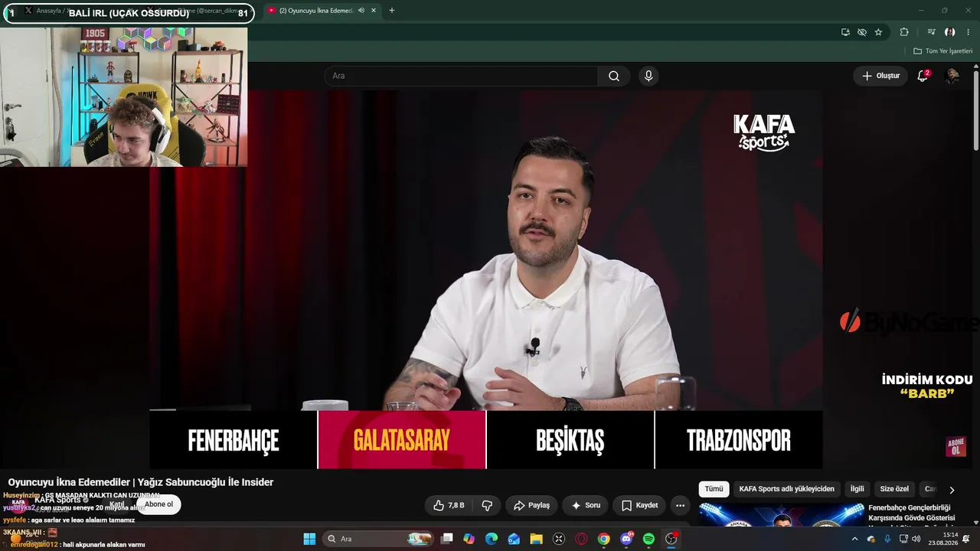Open the Tüm Yer İşaretleri bookmarks folder
Viewport: 980px width, 551px height.
942,51
